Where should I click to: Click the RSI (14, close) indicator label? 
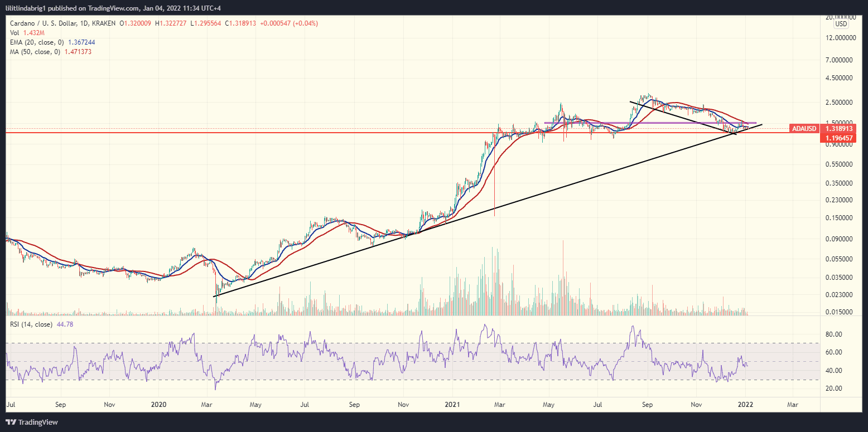coord(30,324)
